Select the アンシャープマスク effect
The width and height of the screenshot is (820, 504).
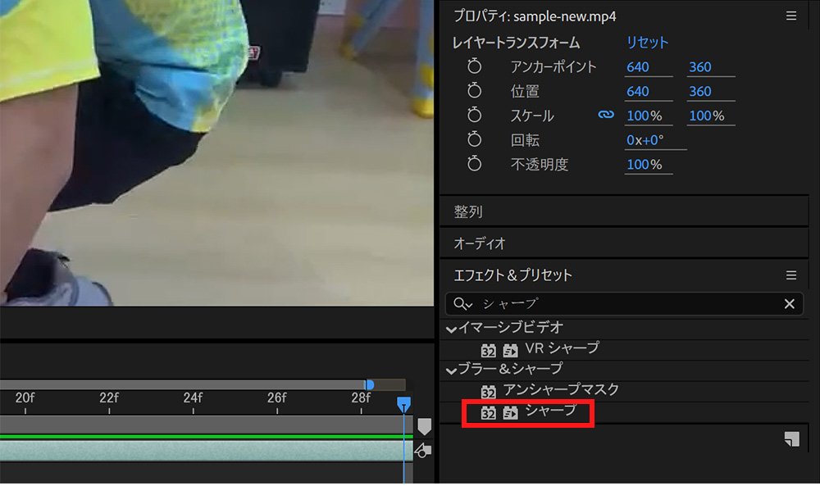[561, 389]
